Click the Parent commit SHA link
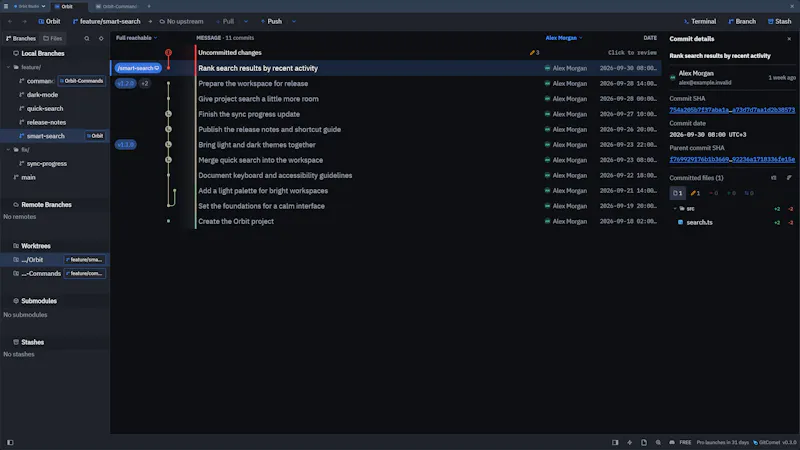This screenshot has width=800, height=450. tap(732, 159)
